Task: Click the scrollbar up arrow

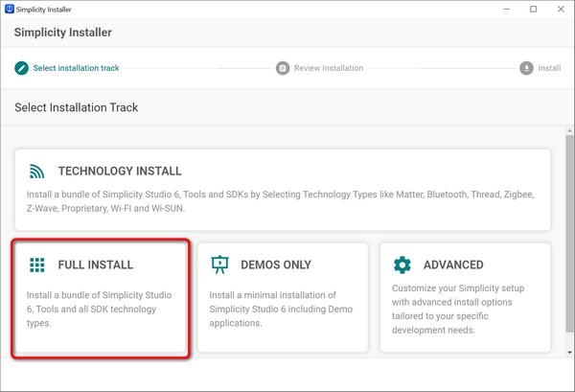Action: tap(569, 131)
